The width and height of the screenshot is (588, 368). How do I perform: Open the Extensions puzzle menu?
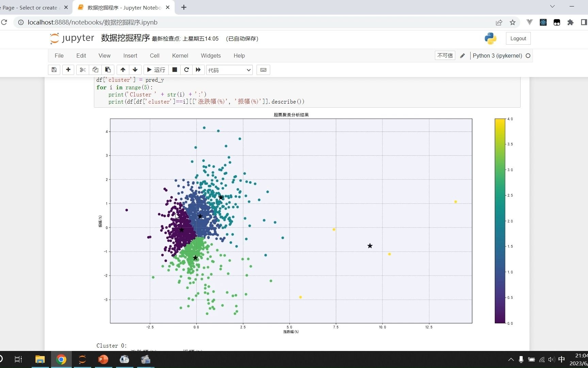click(570, 22)
